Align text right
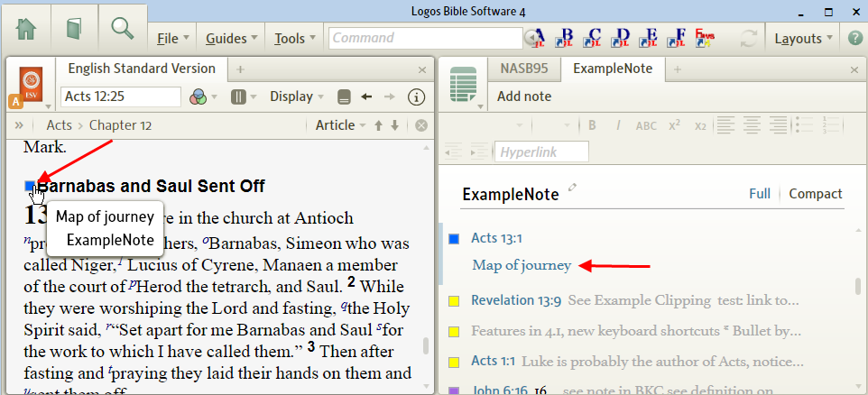This screenshot has width=868, height=395. click(779, 125)
